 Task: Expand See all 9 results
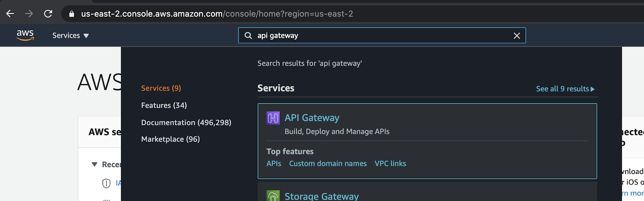pyautogui.click(x=565, y=89)
